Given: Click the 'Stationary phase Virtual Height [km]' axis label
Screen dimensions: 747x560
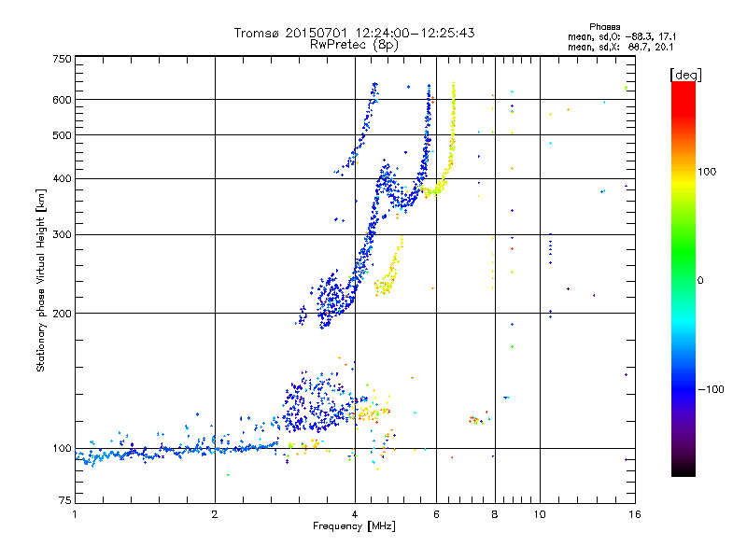Looking at the screenshot, I should point(41,281).
